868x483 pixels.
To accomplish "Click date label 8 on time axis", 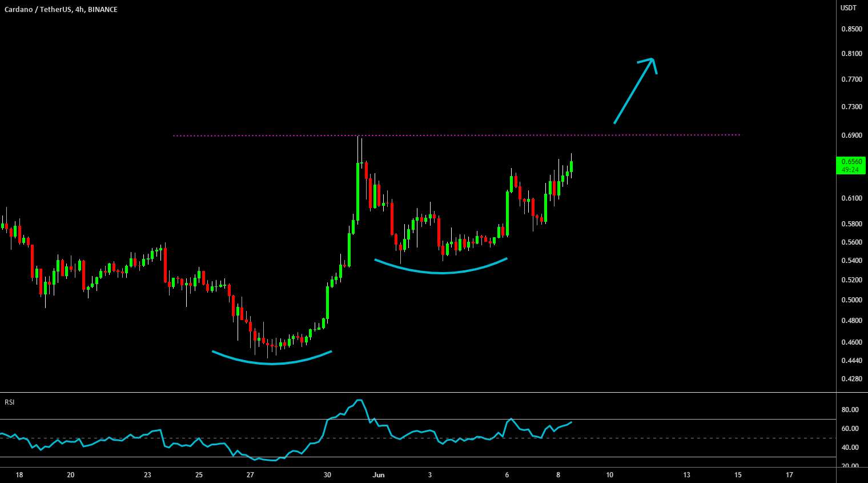I will point(558,475).
